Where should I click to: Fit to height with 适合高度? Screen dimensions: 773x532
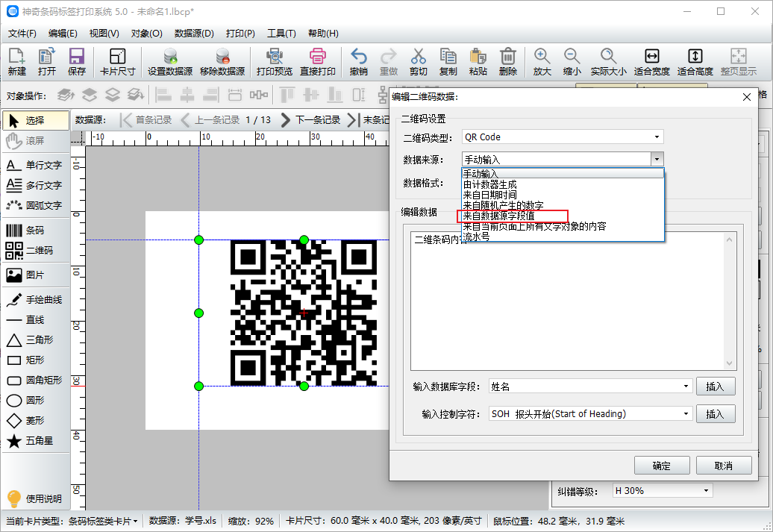(x=695, y=62)
